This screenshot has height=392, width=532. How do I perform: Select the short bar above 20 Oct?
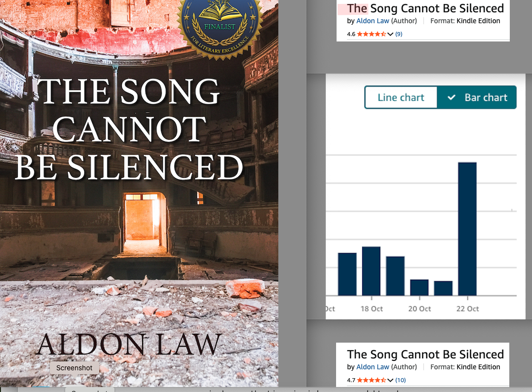click(x=419, y=287)
